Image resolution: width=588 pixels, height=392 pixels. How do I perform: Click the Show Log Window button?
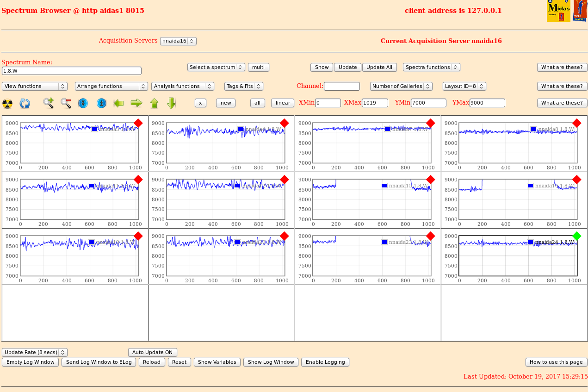coord(271,362)
